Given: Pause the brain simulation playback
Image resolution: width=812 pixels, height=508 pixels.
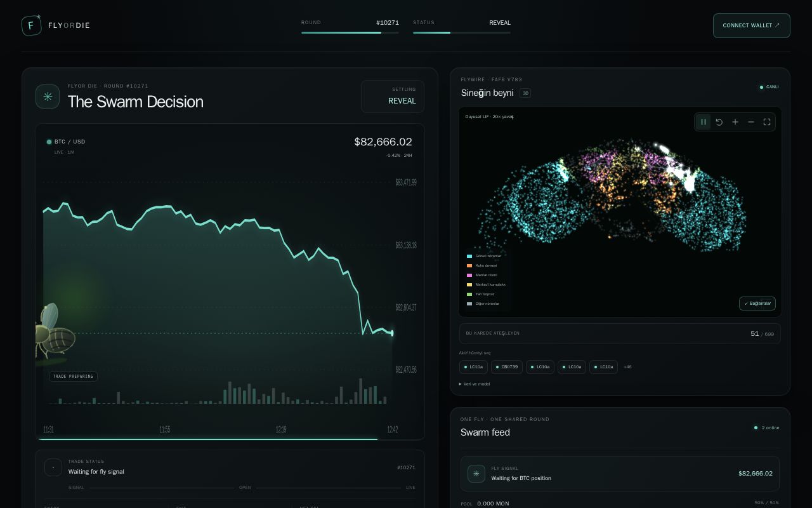Looking at the screenshot, I should click(704, 122).
